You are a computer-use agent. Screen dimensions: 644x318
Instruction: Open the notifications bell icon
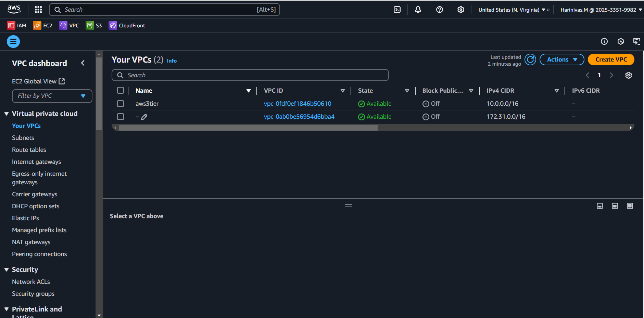tap(418, 10)
